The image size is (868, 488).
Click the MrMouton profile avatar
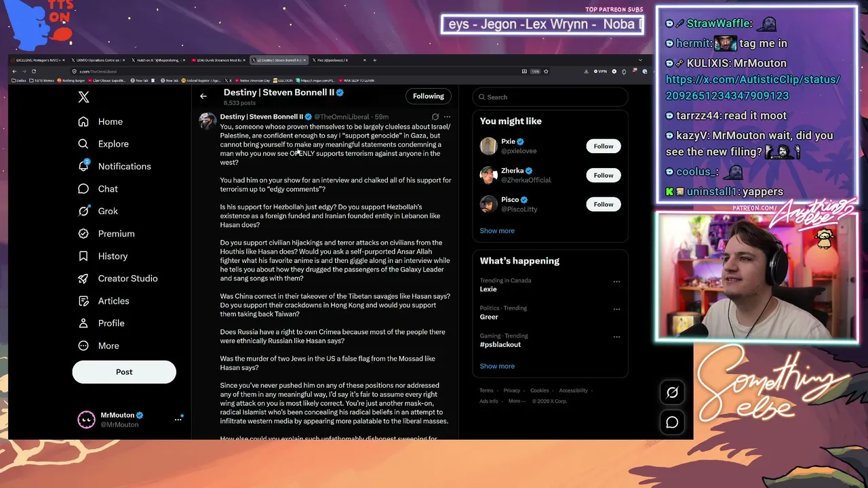(86, 420)
